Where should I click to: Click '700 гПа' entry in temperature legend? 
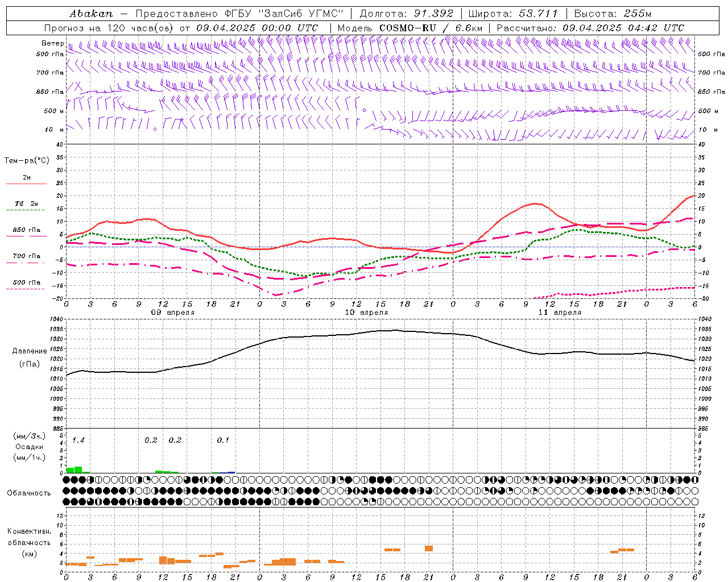click(27, 256)
